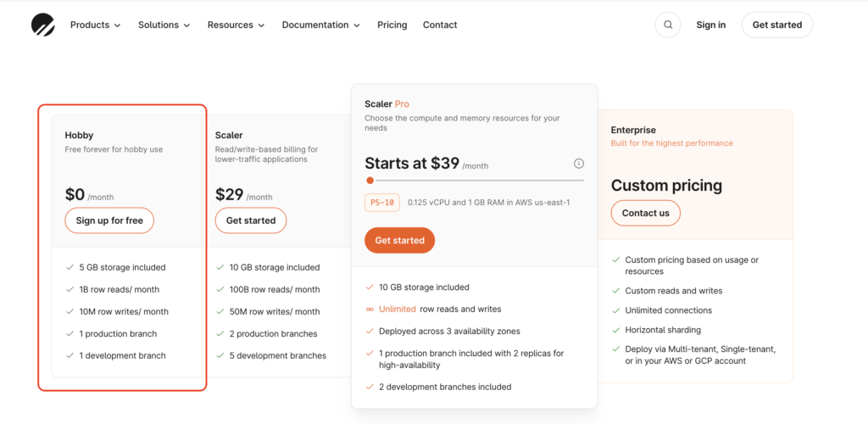Click the PS-10 plan size badge
This screenshot has width=868, height=424.
click(382, 203)
